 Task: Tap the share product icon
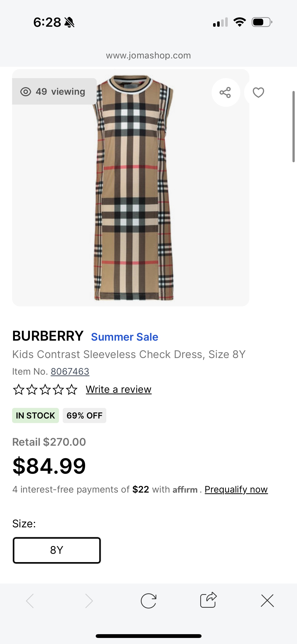click(x=225, y=92)
